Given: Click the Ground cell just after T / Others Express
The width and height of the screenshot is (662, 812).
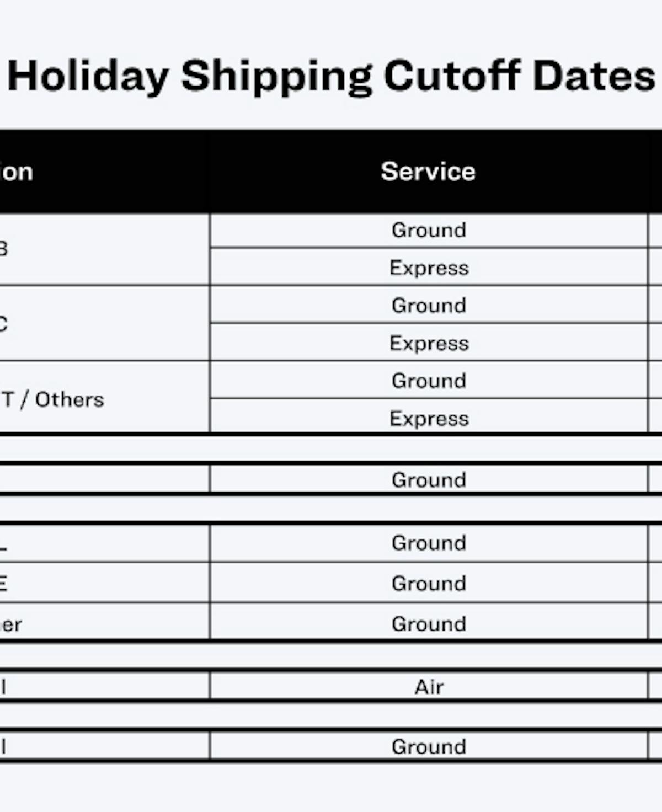Looking at the screenshot, I should tap(429, 479).
